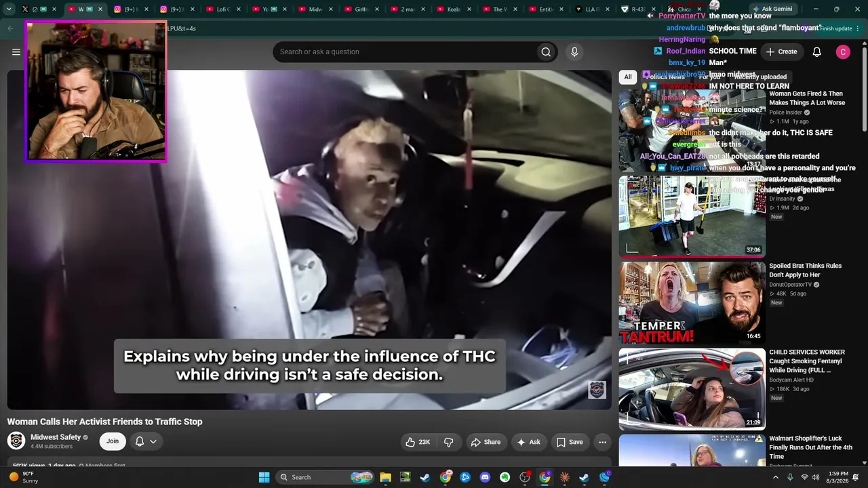Click the taskbar volume icon

pos(815,477)
